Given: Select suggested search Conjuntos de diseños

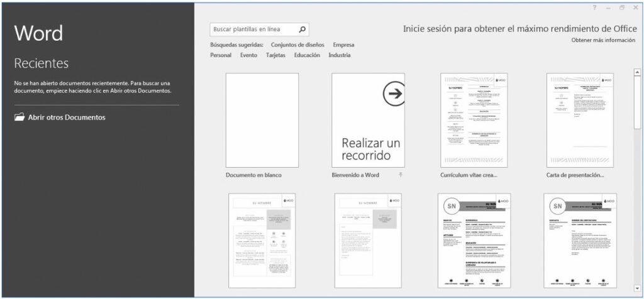Looking at the screenshot, I should point(297,45).
